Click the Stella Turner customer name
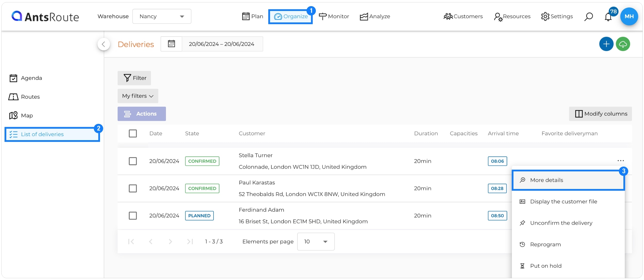The height and width of the screenshot is (280, 644). tap(255, 155)
